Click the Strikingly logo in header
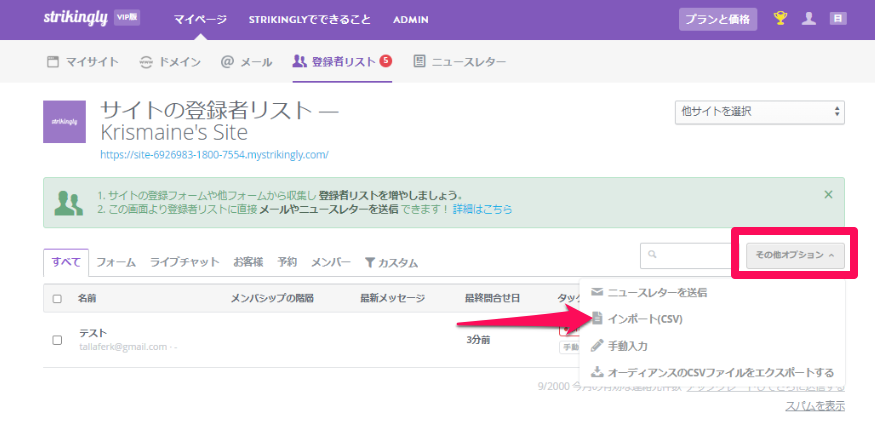The height and width of the screenshot is (432, 875). click(x=75, y=18)
